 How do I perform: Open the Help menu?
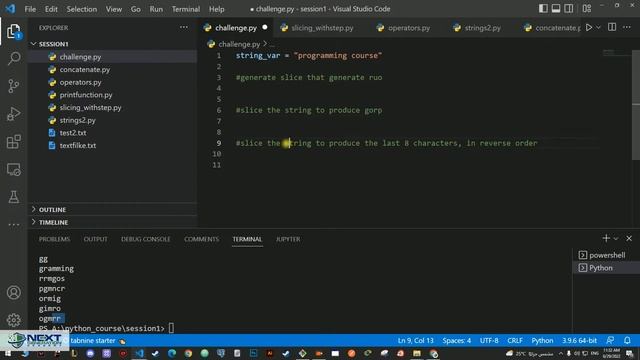(217, 9)
